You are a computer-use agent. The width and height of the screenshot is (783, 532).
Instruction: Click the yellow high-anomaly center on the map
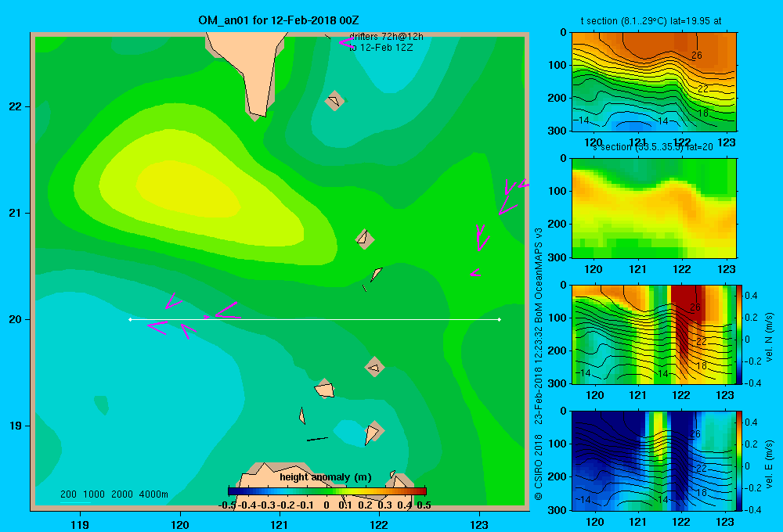tap(189, 189)
